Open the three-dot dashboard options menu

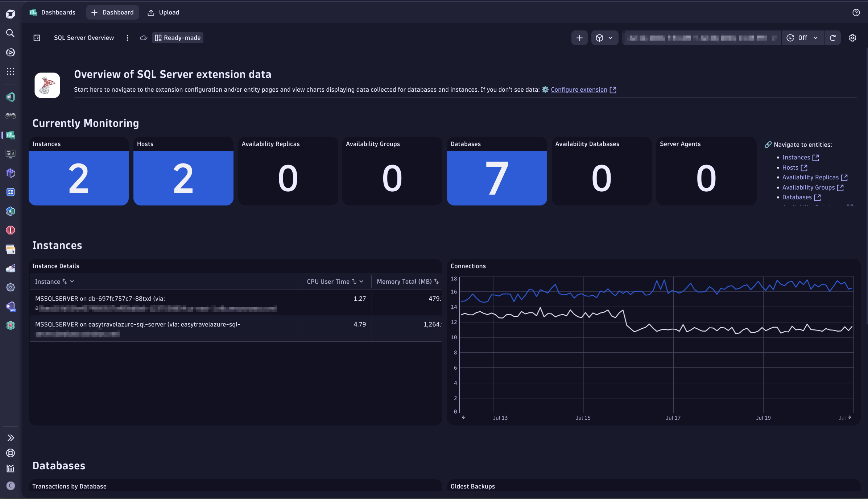click(127, 38)
